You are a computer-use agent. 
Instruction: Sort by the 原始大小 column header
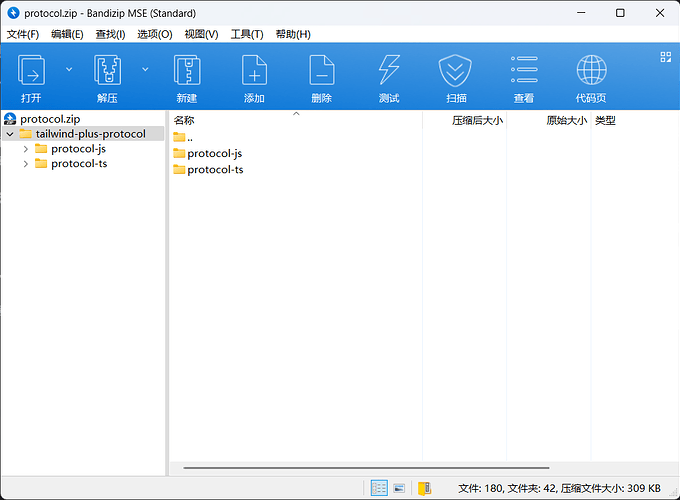[566, 121]
